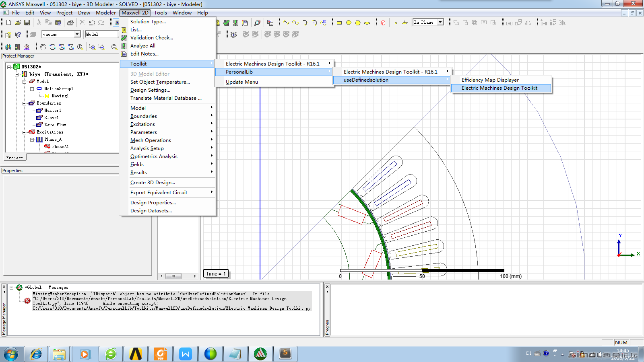644x362 pixels.
Task: Click the New project toolbar icon
Action: [x=8, y=23]
